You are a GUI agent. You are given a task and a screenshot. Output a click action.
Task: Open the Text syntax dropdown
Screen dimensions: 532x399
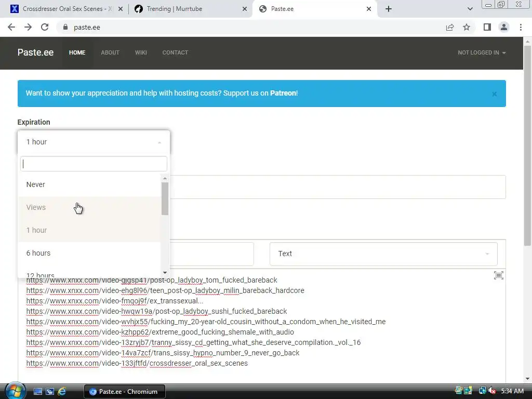coord(383,254)
